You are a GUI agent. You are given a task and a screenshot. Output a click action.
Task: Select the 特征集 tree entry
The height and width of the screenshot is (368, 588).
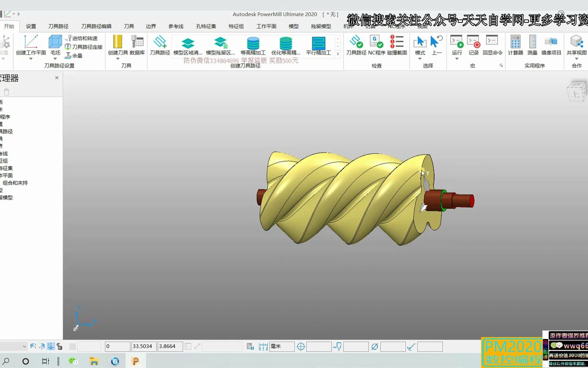[x=6, y=168]
